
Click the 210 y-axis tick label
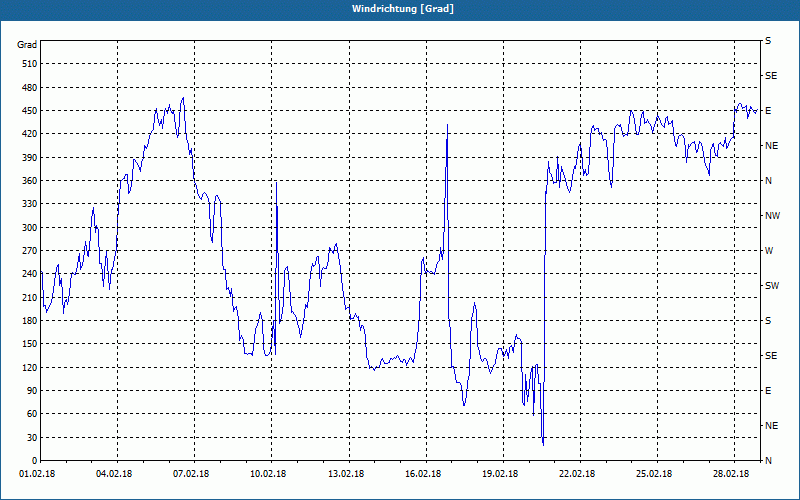(30, 297)
